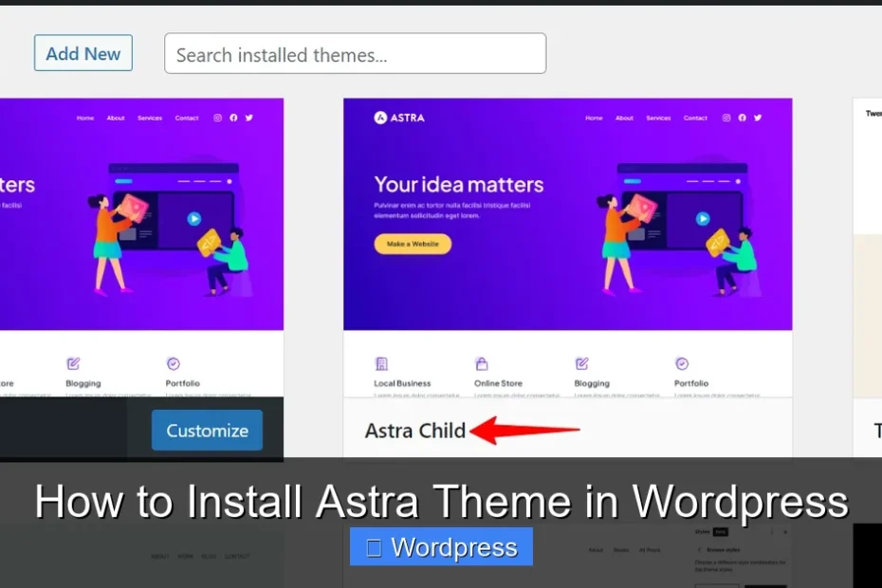The width and height of the screenshot is (882, 588).
Task: Click the Online Store bag icon
Action: click(x=482, y=363)
